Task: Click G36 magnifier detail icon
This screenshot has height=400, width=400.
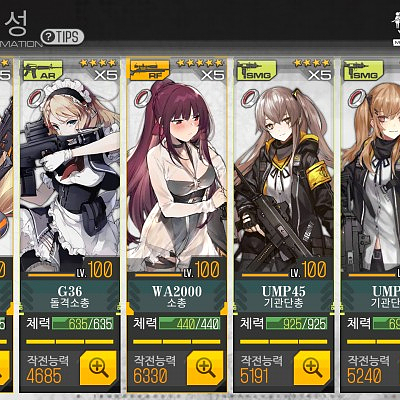Action: 99,368
